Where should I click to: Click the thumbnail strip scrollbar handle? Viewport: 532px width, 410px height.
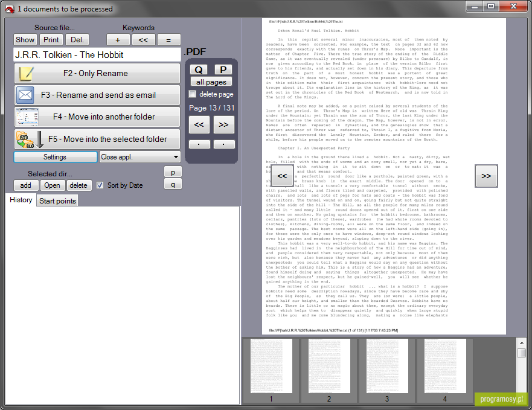coord(522,353)
